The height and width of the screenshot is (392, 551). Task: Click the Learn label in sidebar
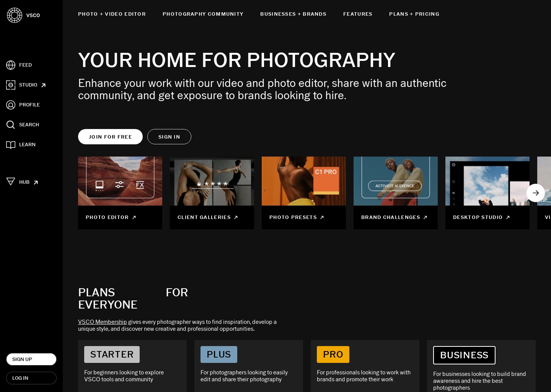pos(27,145)
